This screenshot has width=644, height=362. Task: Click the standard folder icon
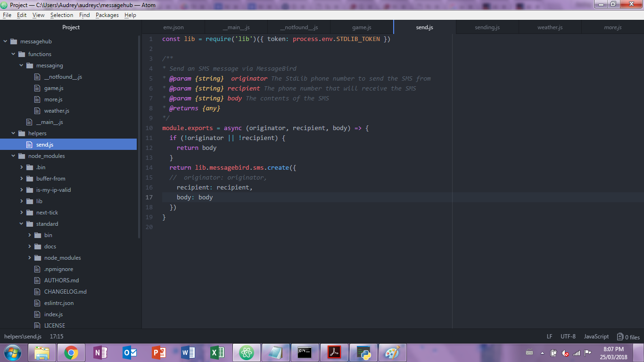point(30,224)
